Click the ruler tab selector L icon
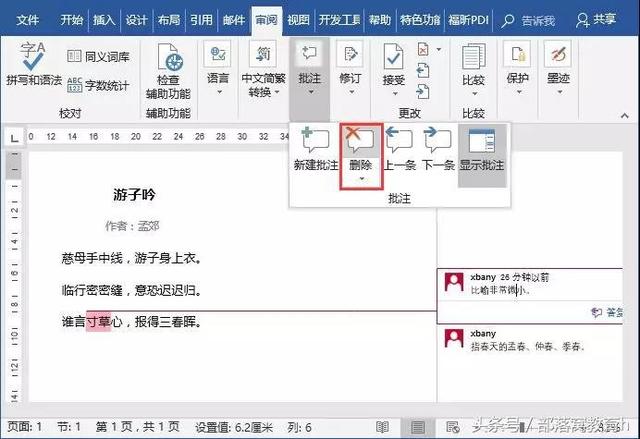 [14, 138]
